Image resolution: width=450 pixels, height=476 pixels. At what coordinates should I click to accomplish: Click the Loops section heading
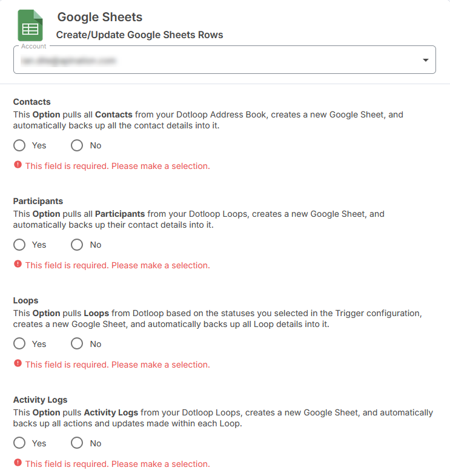point(25,300)
